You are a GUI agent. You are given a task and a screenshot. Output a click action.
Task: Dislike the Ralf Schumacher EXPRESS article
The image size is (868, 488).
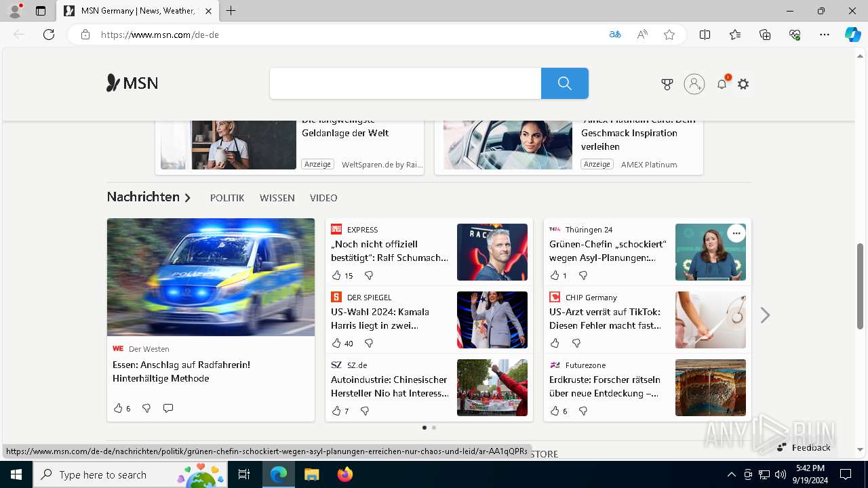click(369, 275)
